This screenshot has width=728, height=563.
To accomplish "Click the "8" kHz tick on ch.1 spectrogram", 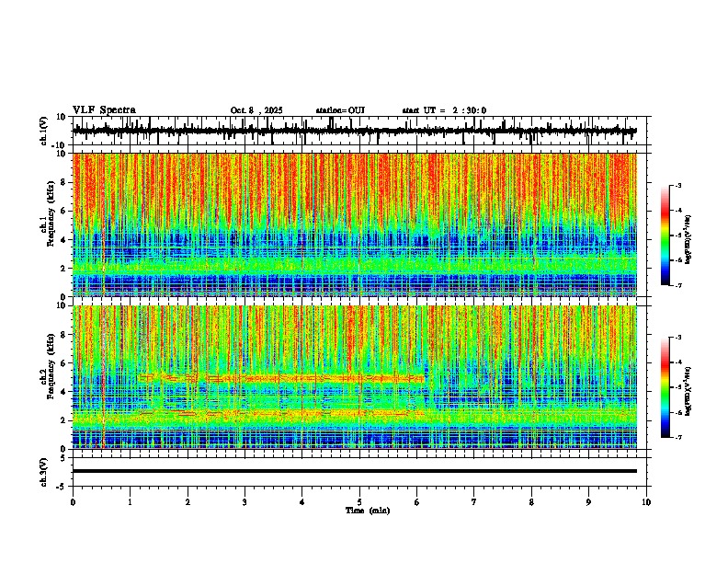I will [63, 182].
